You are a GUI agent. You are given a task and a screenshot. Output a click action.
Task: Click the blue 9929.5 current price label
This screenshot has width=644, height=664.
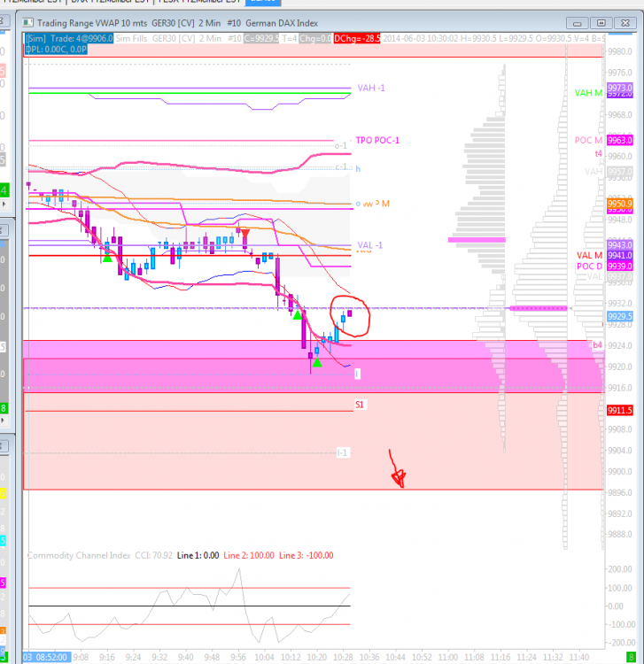tap(619, 316)
